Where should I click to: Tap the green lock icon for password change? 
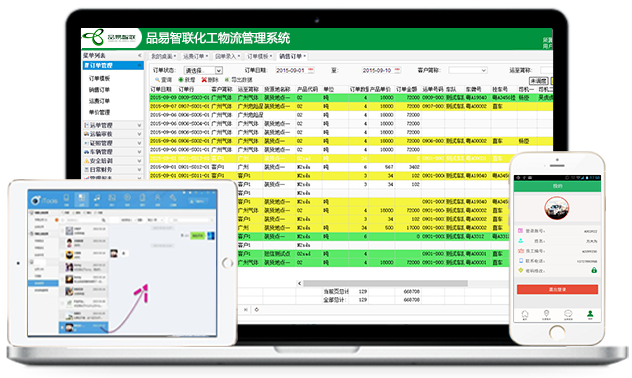[594, 270]
